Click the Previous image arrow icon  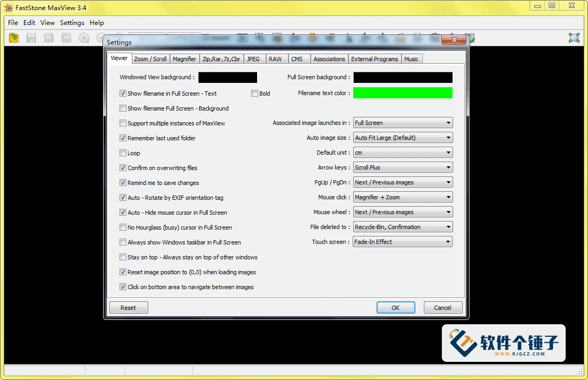[x=49, y=38]
